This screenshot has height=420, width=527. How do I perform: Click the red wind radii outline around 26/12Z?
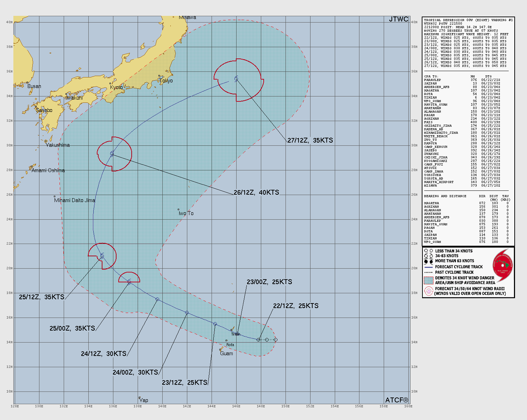click(x=114, y=154)
